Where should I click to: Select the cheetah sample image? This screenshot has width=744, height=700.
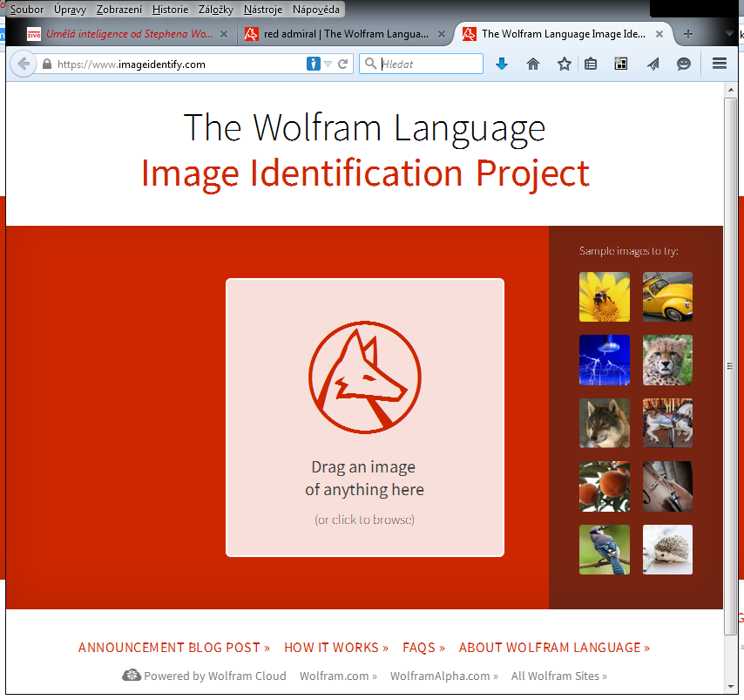click(x=667, y=360)
